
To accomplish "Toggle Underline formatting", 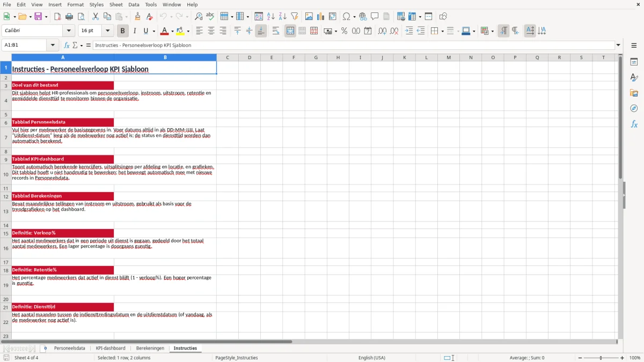I will pyautogui.click(x=145, y=31).
